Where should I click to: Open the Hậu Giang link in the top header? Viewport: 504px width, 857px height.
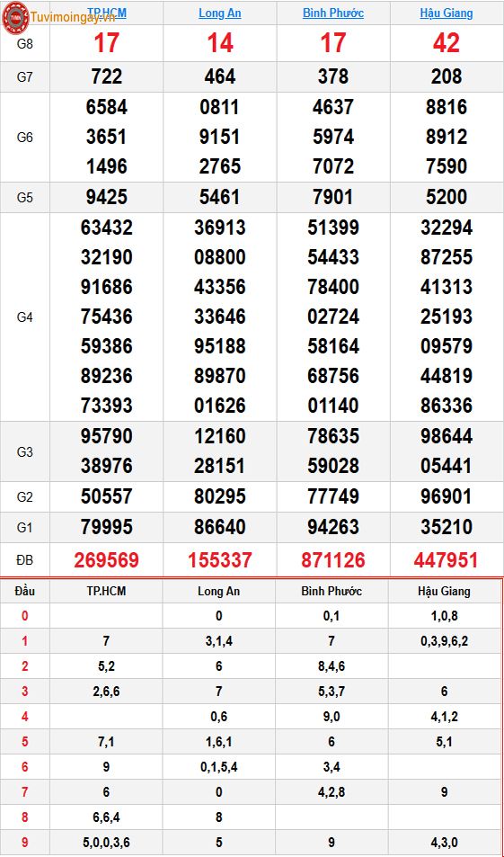coord(447,13)
